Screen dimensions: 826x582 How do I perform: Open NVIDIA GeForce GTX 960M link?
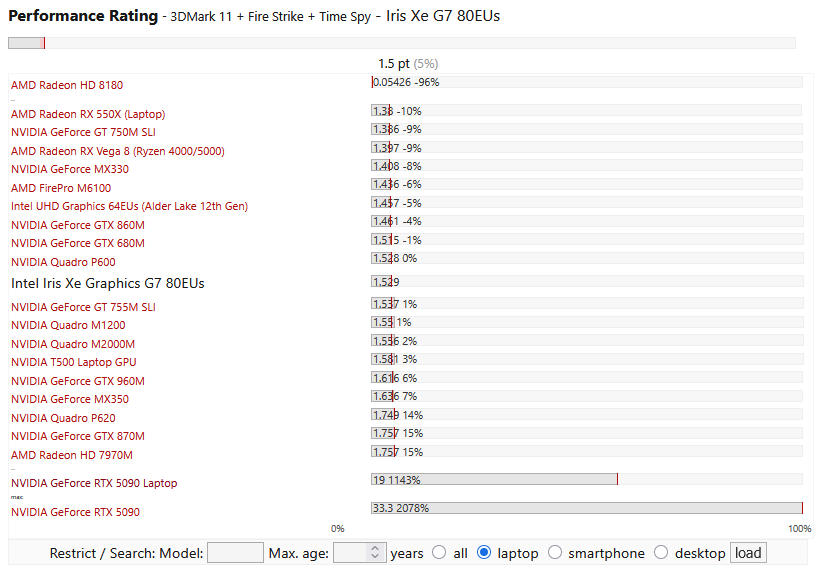tap(78, 381)
